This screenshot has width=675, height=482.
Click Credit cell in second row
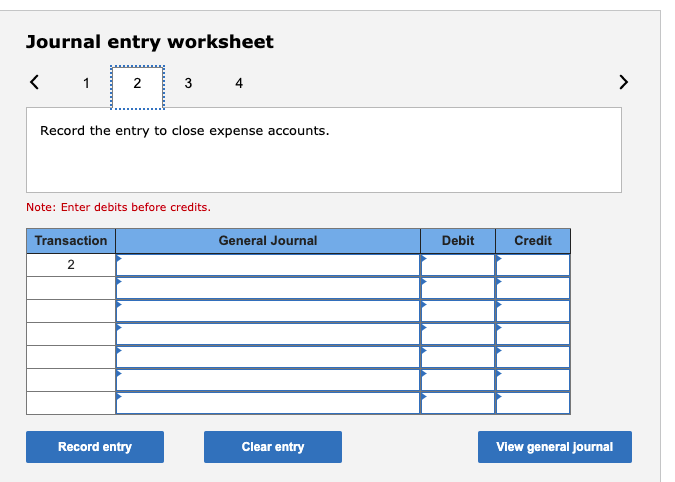[533, 288]
